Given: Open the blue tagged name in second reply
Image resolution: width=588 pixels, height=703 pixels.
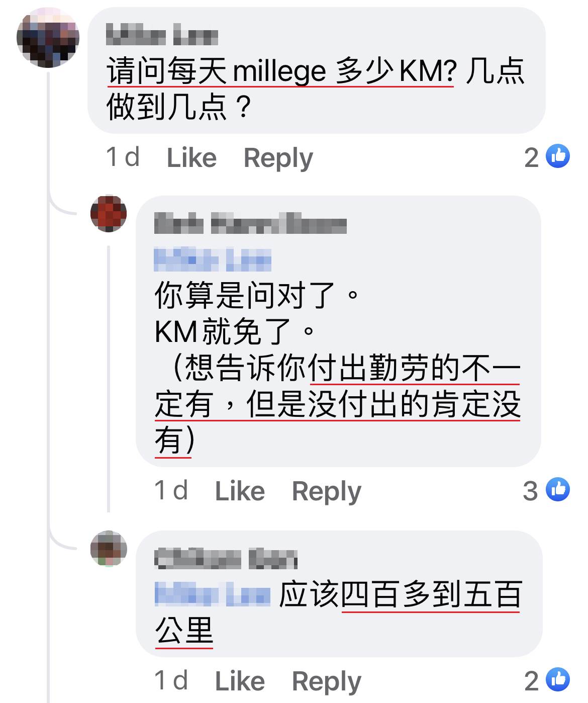Looking at the screenshot, I should click(213, 260).
